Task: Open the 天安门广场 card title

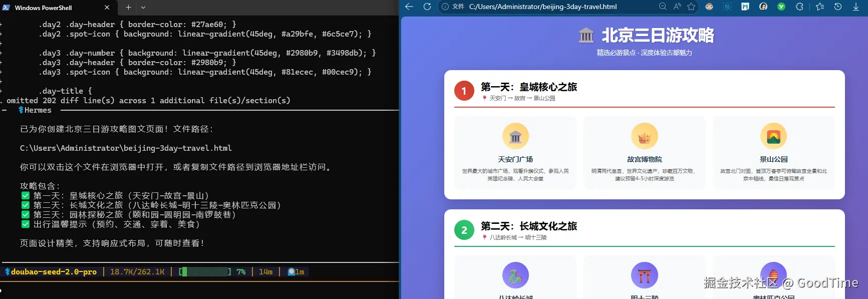Action: [515, 159]
